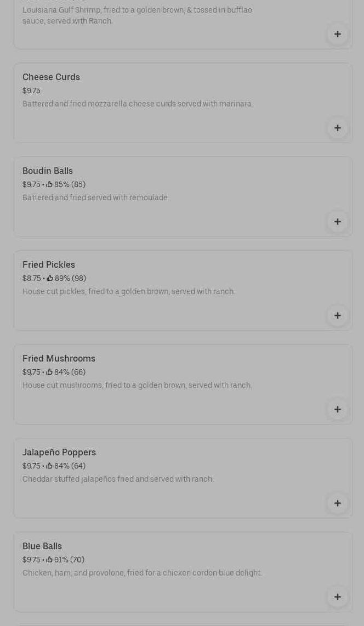This screenshot has width=364, height=626.
Task: Select the Jalapeño Poppers heading
Action: tap(59, 453)
